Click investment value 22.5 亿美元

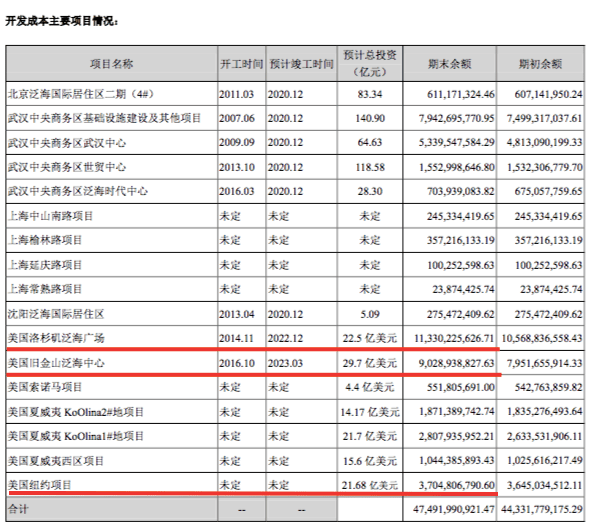tap(370, 338)
